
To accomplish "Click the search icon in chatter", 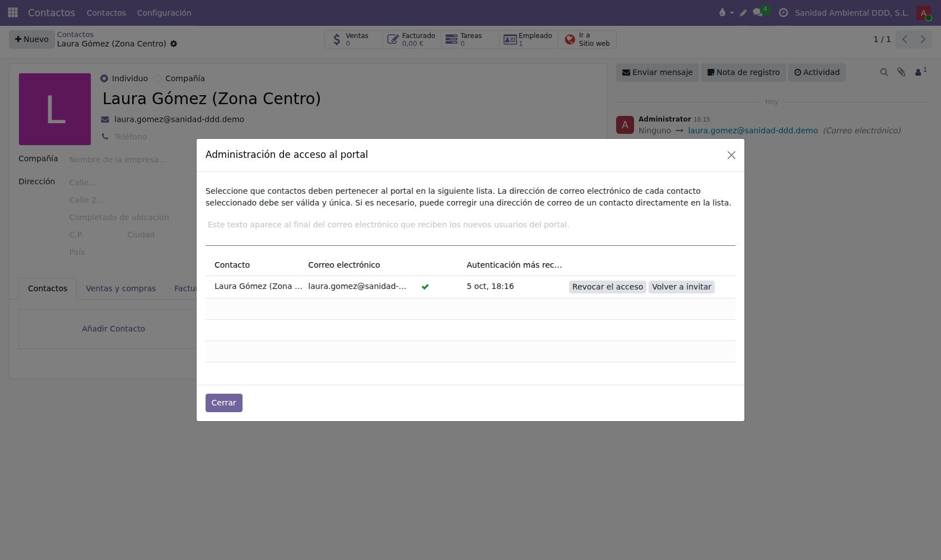I will coord(884,72).
